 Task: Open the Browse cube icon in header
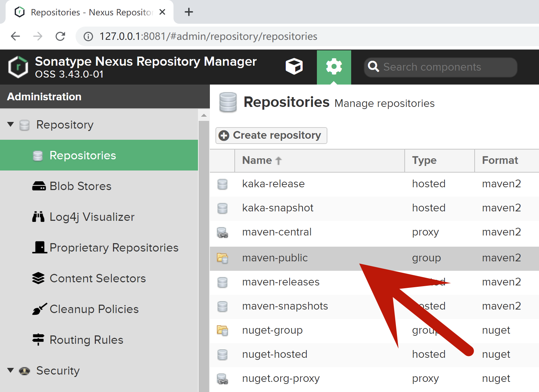(294, 66)
